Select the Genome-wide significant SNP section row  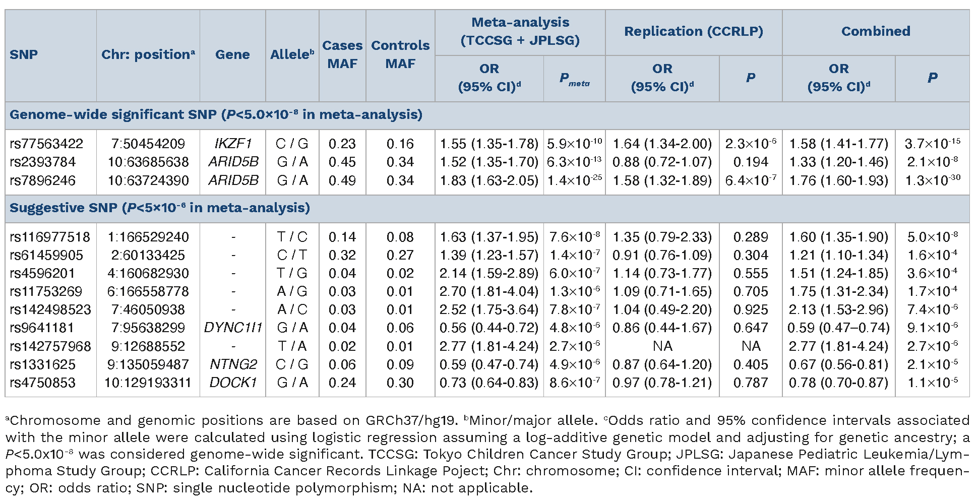pos(216,115)
